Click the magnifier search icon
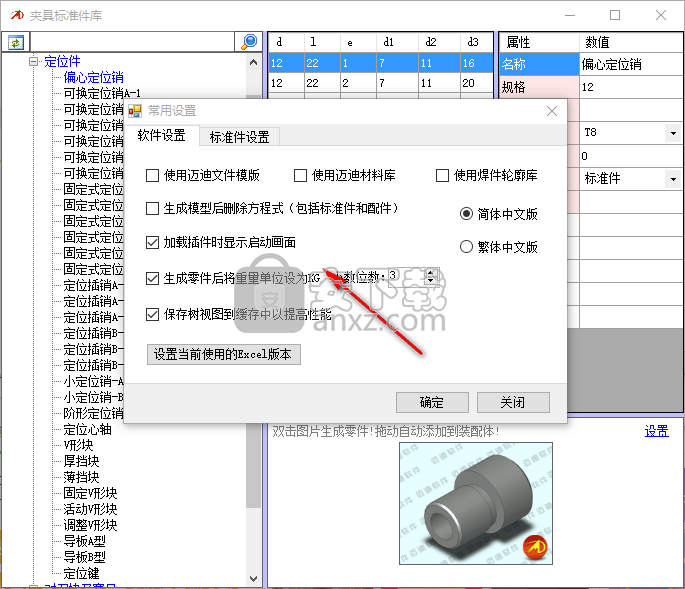This screenshot has height=589, width=685. point(249,42)
